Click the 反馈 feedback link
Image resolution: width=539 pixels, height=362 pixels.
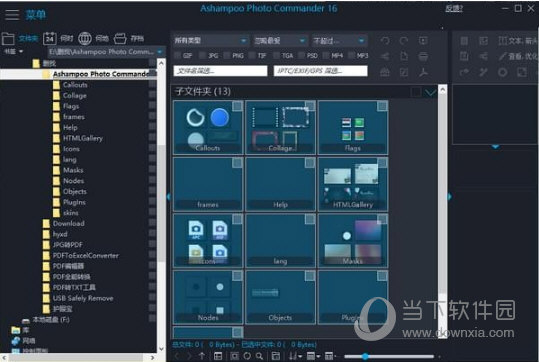[x=454, y=9]
